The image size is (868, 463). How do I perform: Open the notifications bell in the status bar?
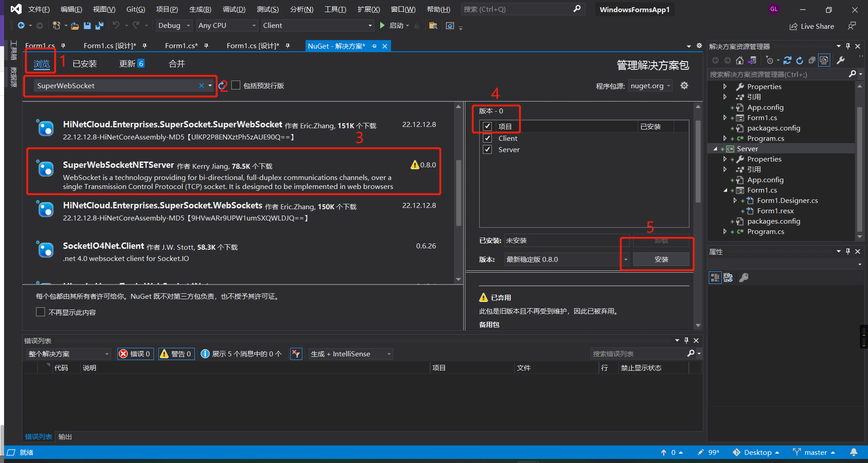[854, 452]
